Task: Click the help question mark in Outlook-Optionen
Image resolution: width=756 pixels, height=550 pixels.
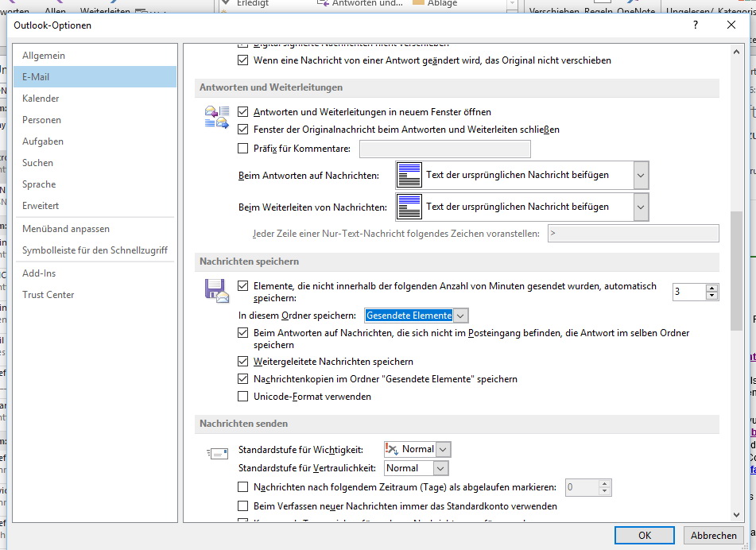Action: (x=696, y=25)
